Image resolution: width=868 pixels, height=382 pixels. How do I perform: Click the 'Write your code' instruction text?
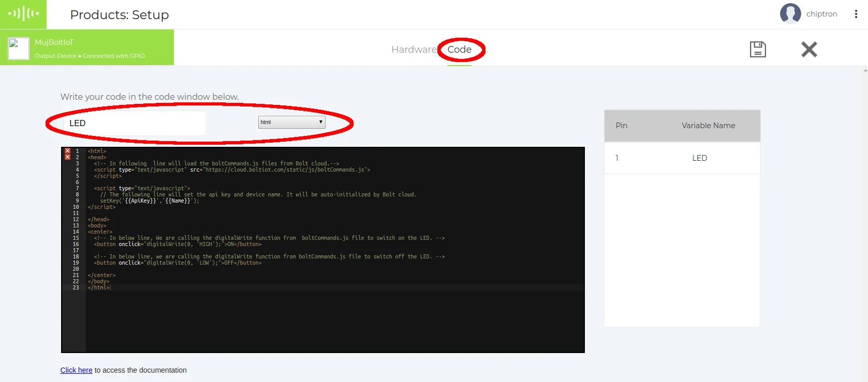150,97
